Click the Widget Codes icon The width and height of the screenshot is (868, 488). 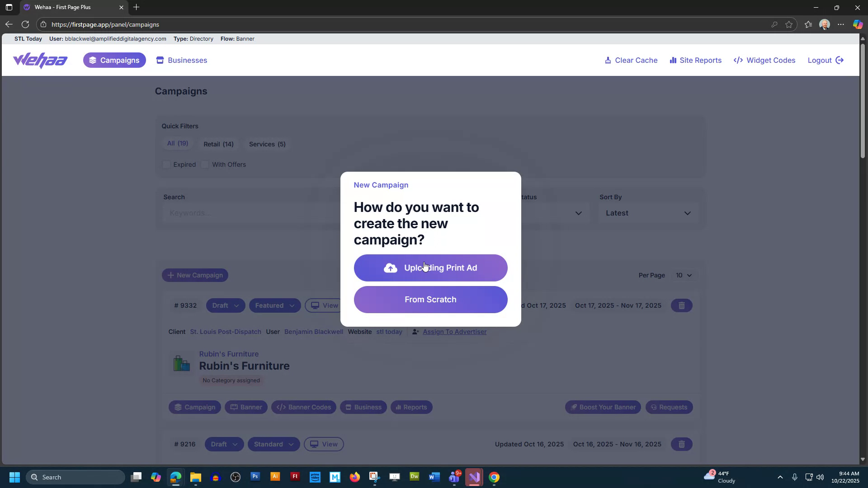click(738, 60)
